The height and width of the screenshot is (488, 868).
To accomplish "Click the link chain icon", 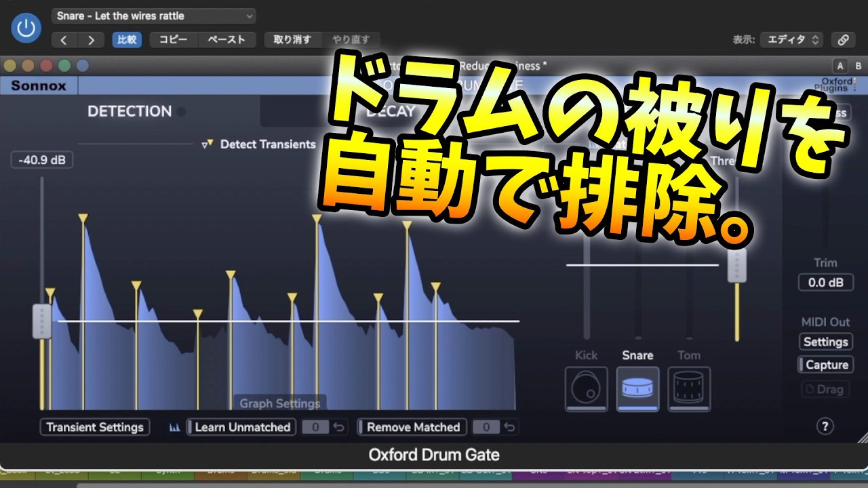I will (x=843, y=40).
